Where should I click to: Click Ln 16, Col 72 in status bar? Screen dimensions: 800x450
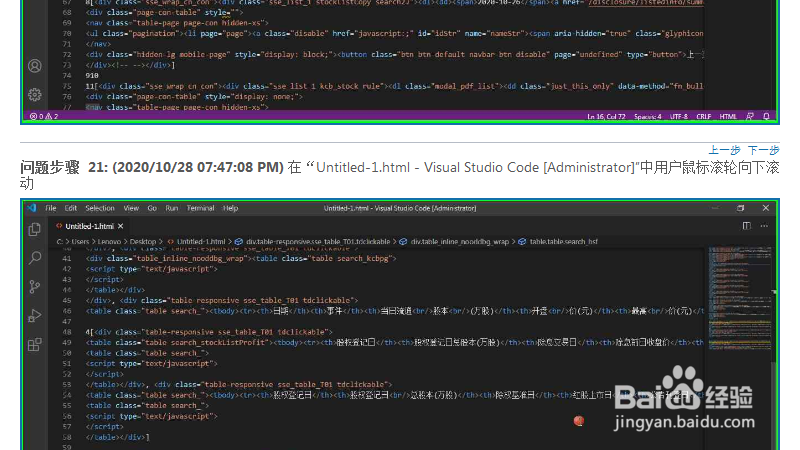pos(606,117)
